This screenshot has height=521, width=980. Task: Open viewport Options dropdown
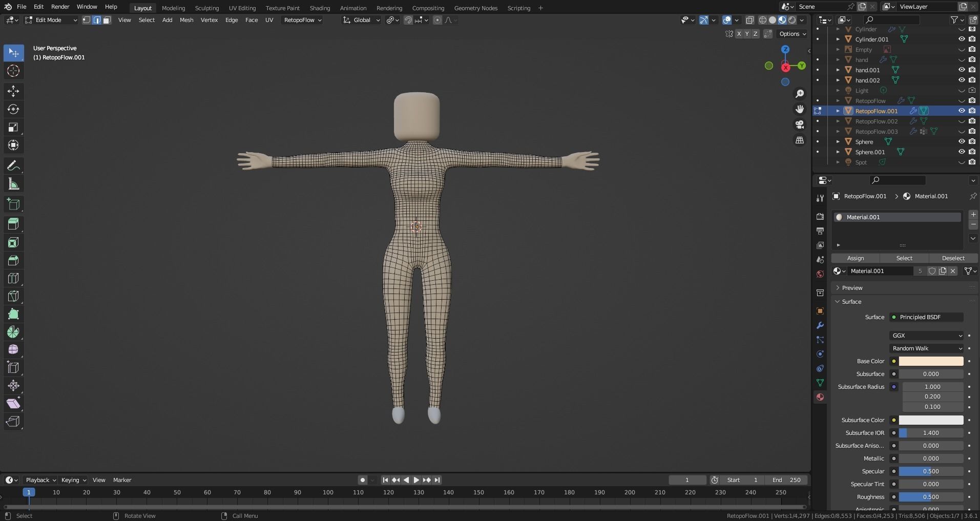[793, 34]
